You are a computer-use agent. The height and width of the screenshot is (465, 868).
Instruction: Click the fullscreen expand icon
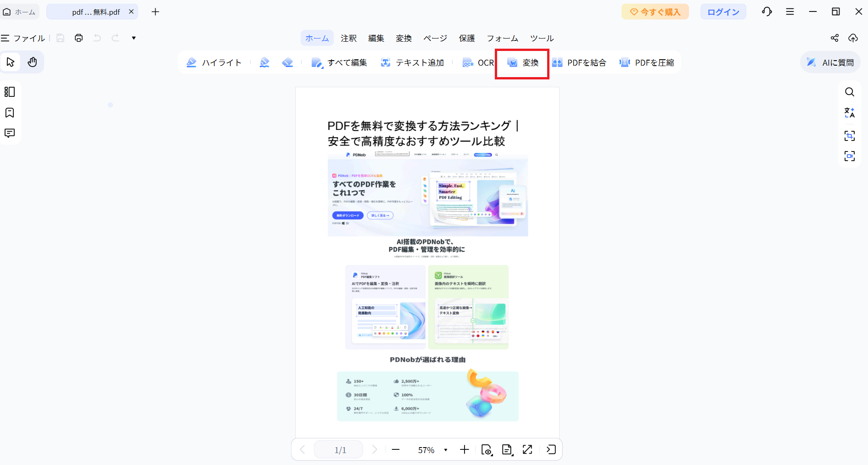click(x=527, y=450)
